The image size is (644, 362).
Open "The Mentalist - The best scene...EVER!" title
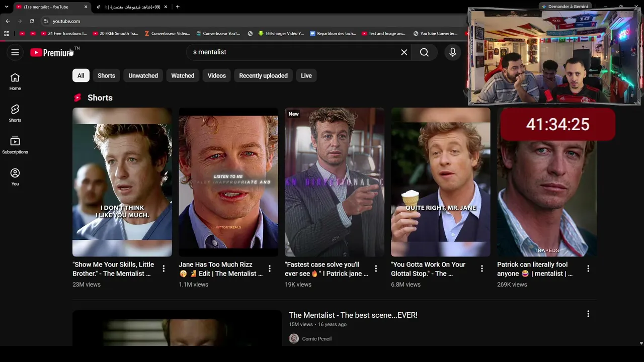[353, 315]
